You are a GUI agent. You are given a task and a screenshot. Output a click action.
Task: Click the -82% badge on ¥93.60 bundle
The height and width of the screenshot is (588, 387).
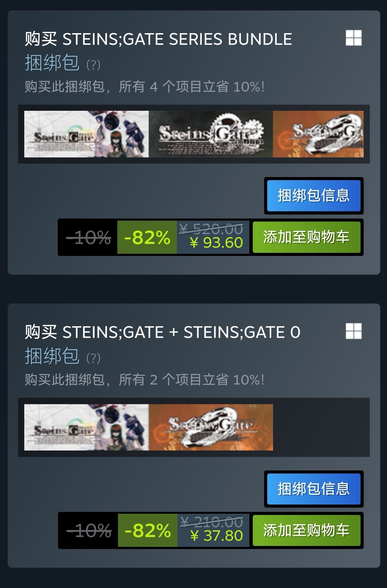147,237
